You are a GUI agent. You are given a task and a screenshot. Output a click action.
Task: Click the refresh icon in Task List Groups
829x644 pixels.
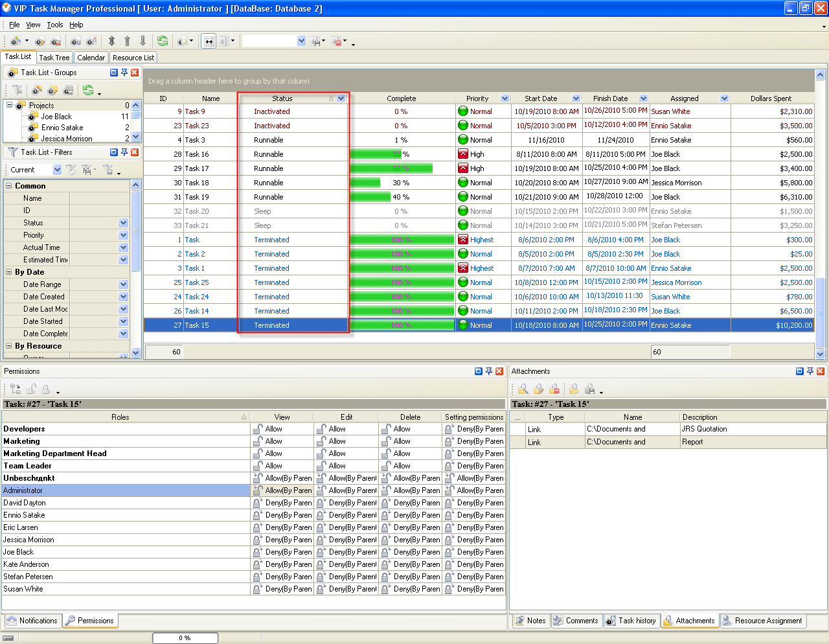[88, 90]
